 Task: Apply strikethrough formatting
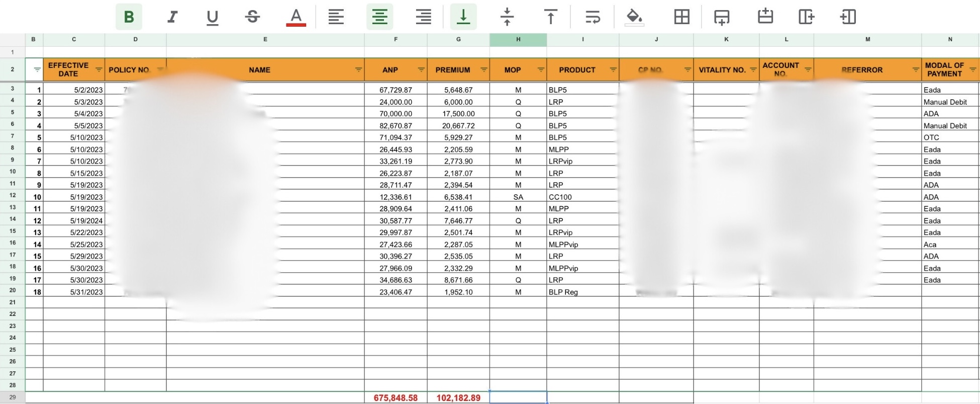253,17
